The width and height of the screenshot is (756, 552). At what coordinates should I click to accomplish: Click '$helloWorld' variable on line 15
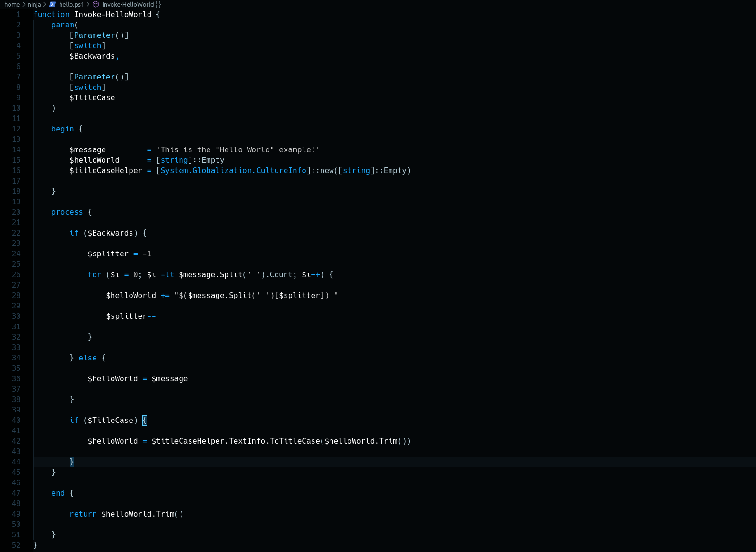(95, 160)
